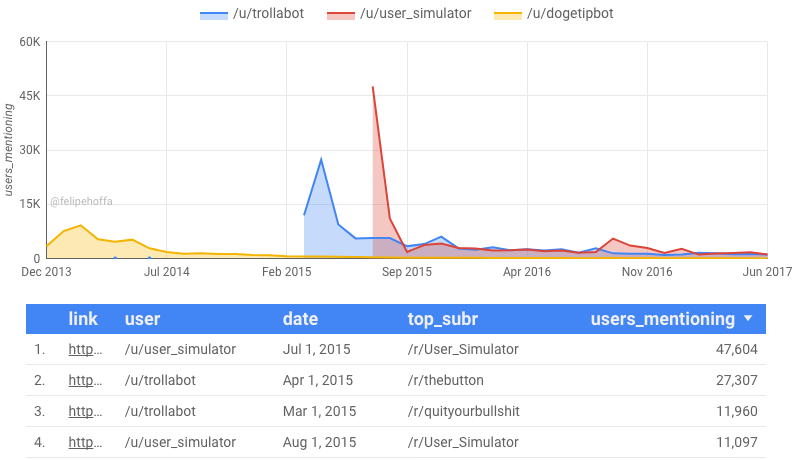This screenshot has height=460, width=794.
Task: Sort table by the date column header
Action: [300, 319]
